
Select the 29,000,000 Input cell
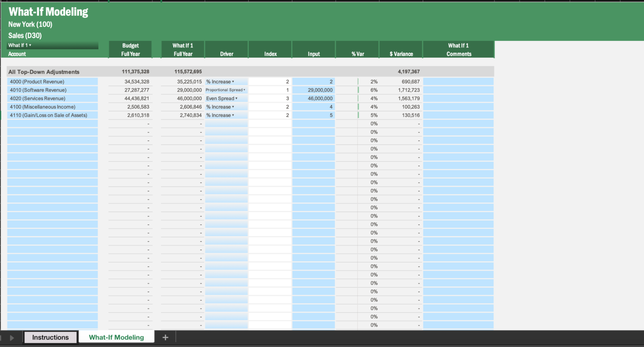[x=313, y=90]
